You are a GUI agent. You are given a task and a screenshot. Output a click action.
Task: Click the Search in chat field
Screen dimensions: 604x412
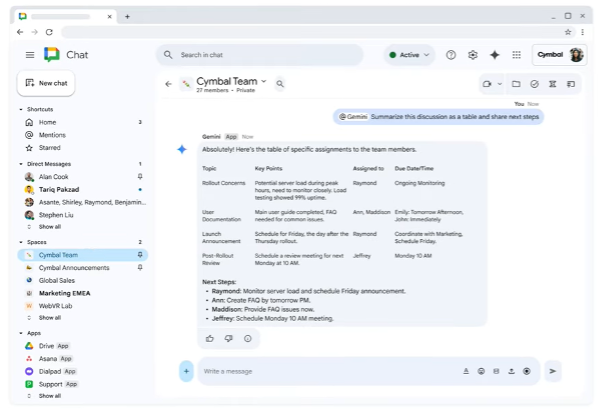click(x=260, y=55)
